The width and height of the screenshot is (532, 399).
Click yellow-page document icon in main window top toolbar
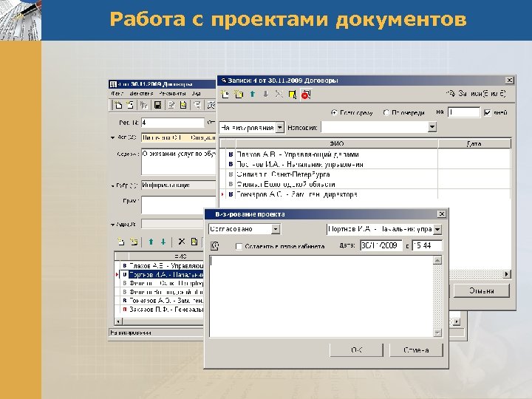click(x=183, y=105)
